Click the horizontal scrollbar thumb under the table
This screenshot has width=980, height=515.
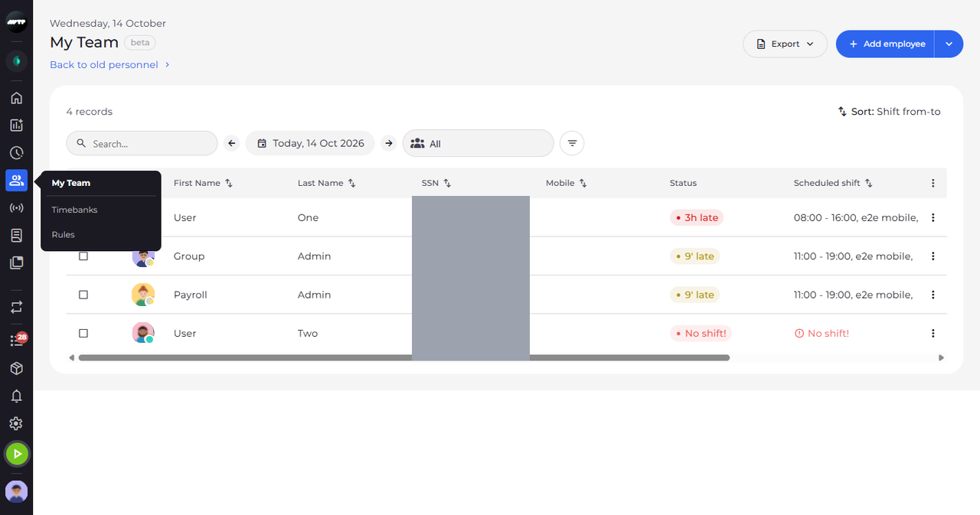(x=403, y=357)
